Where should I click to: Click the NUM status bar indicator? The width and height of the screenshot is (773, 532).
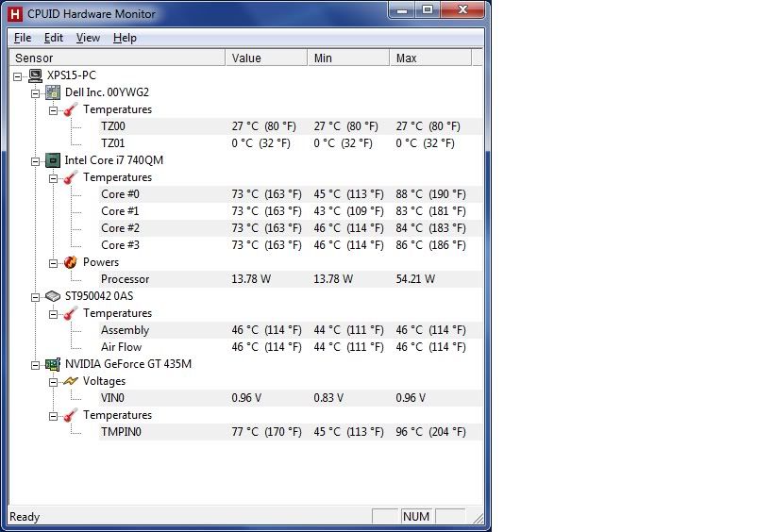(416, 516)
